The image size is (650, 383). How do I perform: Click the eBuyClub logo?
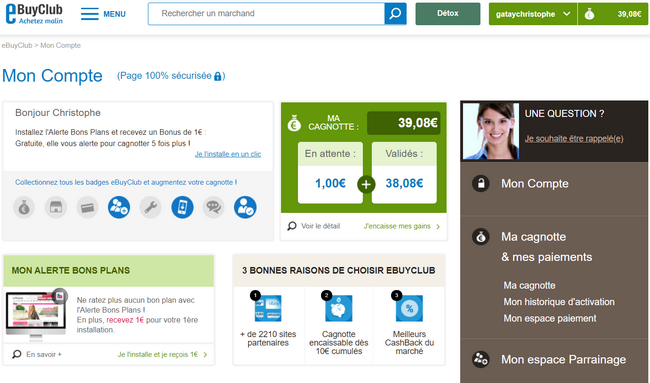(34, 14)
